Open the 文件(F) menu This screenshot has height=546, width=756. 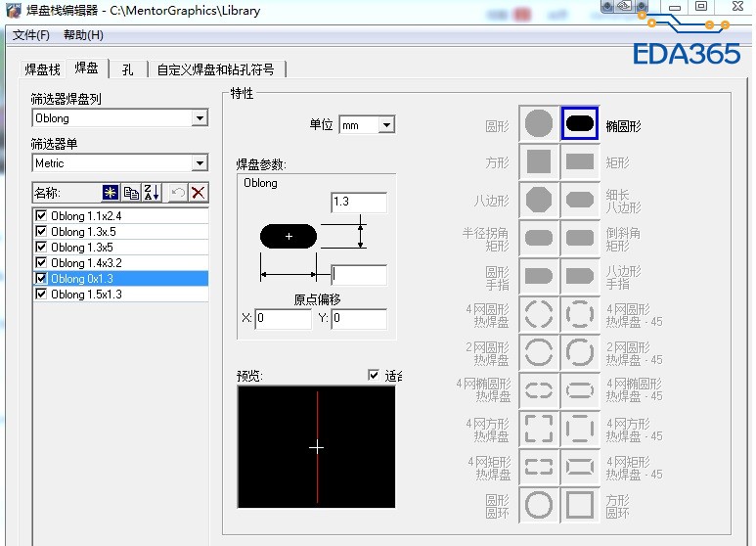[31, 34]
